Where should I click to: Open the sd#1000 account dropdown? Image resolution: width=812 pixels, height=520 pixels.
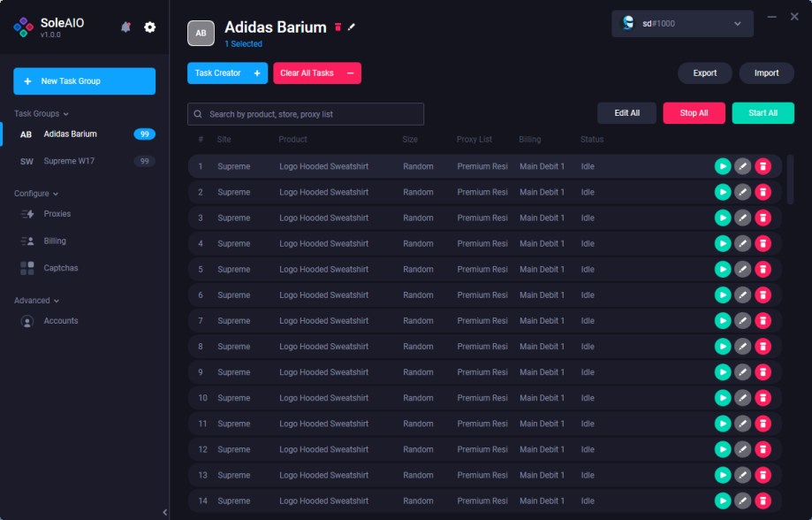[x=682, y=24]
